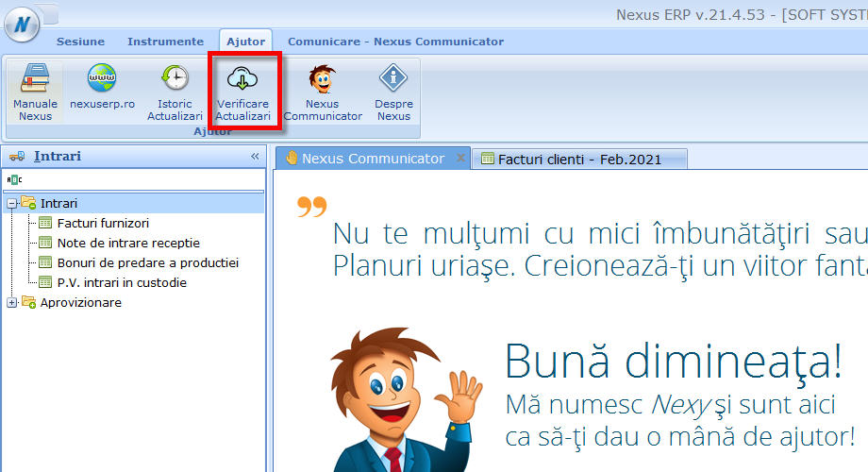Collapse the Intrari tree node
868x472 pixels.
pos(11,203)
